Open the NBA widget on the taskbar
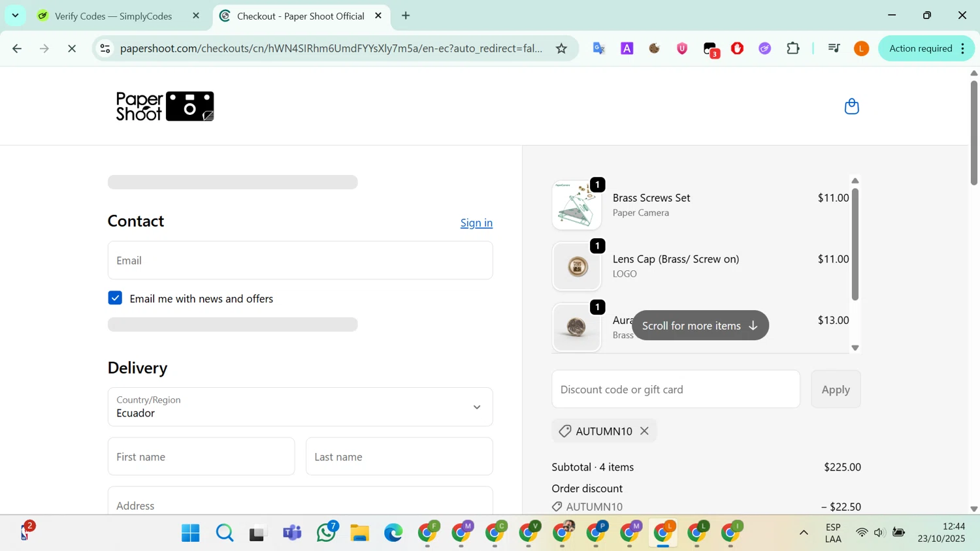Screen dimensions: 980x551 click(25, 532)
